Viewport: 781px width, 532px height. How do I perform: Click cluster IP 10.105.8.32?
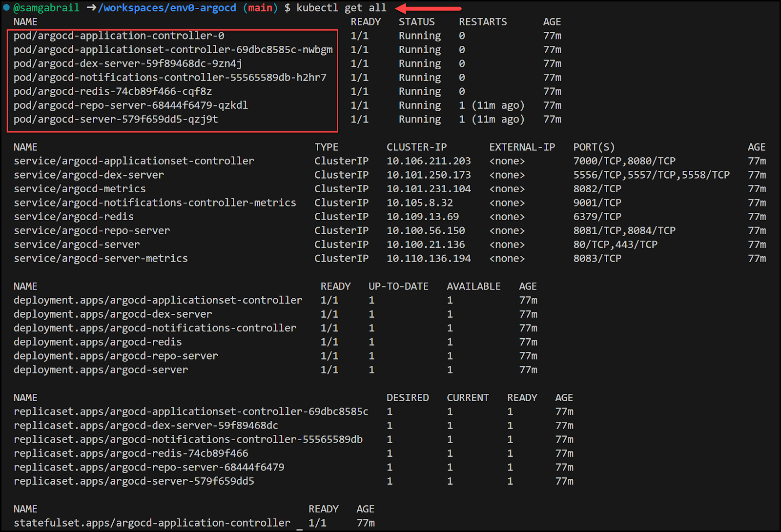pos(420,203)
